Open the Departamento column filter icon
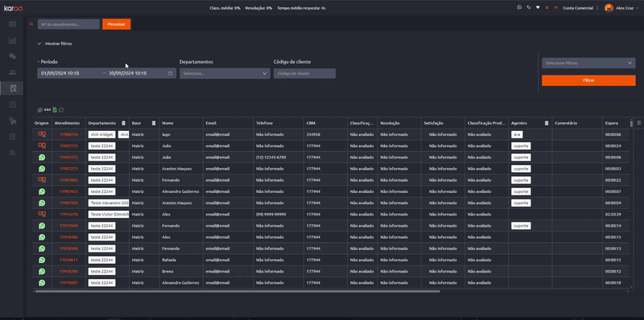644x320 pixels. [x=124, y=123]
